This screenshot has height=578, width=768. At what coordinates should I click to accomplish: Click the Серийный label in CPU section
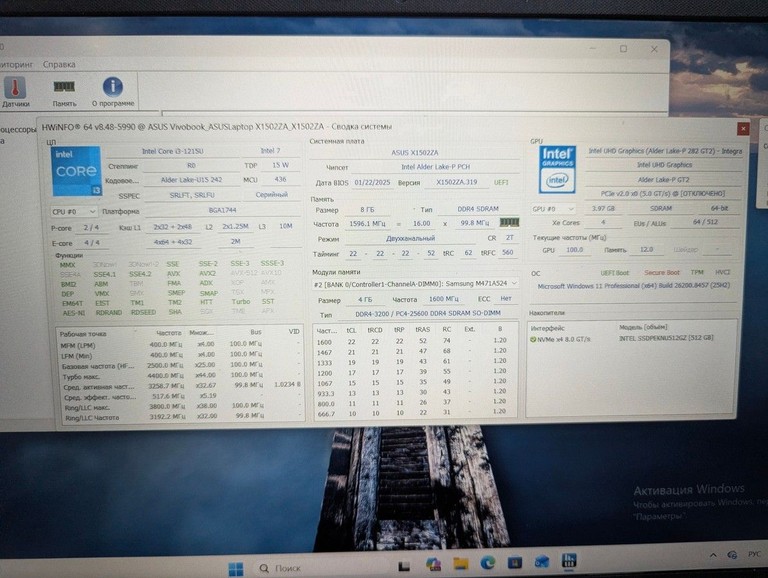pyautogui.click(x=271, y=194)
